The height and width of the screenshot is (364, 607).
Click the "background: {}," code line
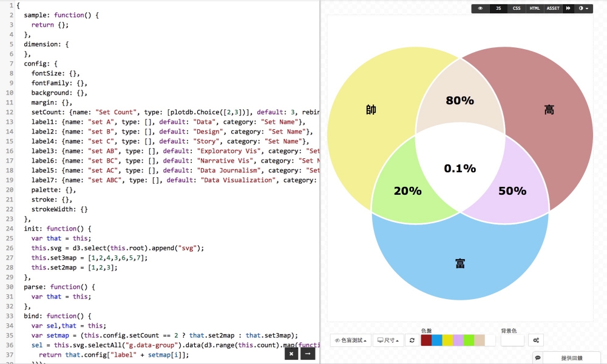click(59, 93)
